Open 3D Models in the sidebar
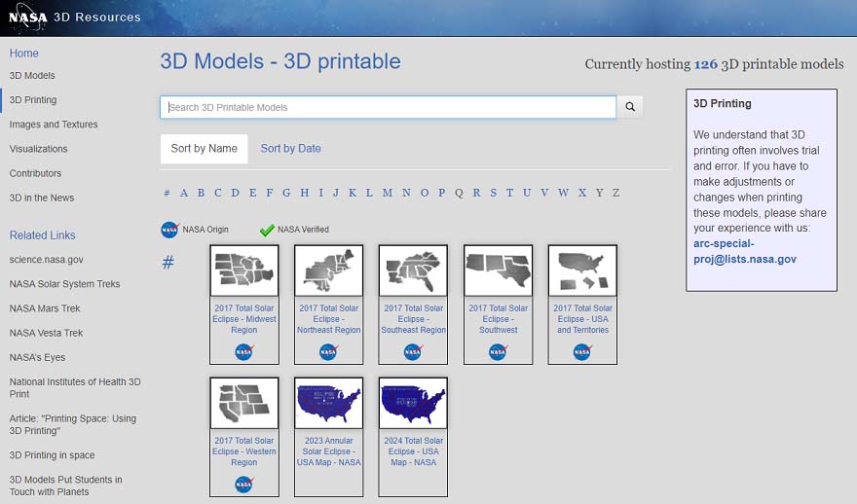 tap(32, 75)
